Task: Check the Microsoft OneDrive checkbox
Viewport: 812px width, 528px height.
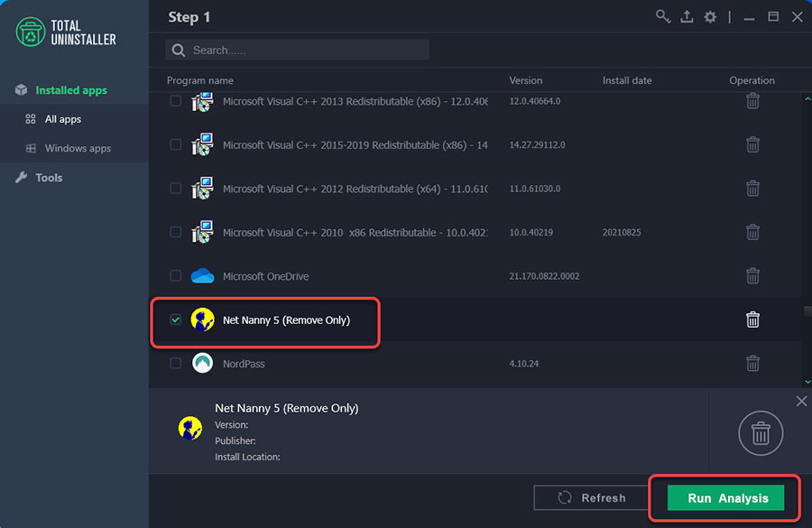Action: pyautogui.click(x=176, y=276)
